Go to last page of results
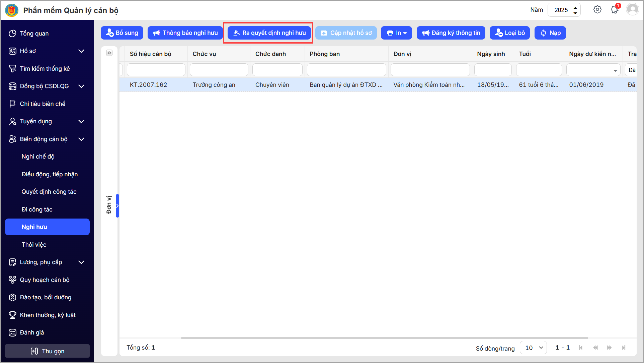 pyautogui.click(x=624, y=348)
